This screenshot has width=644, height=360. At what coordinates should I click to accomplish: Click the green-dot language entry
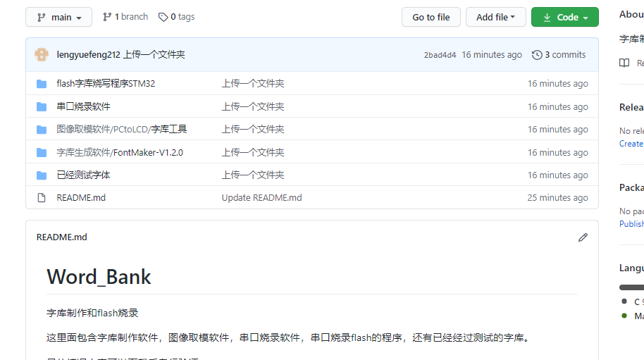(x=633, y=316)
